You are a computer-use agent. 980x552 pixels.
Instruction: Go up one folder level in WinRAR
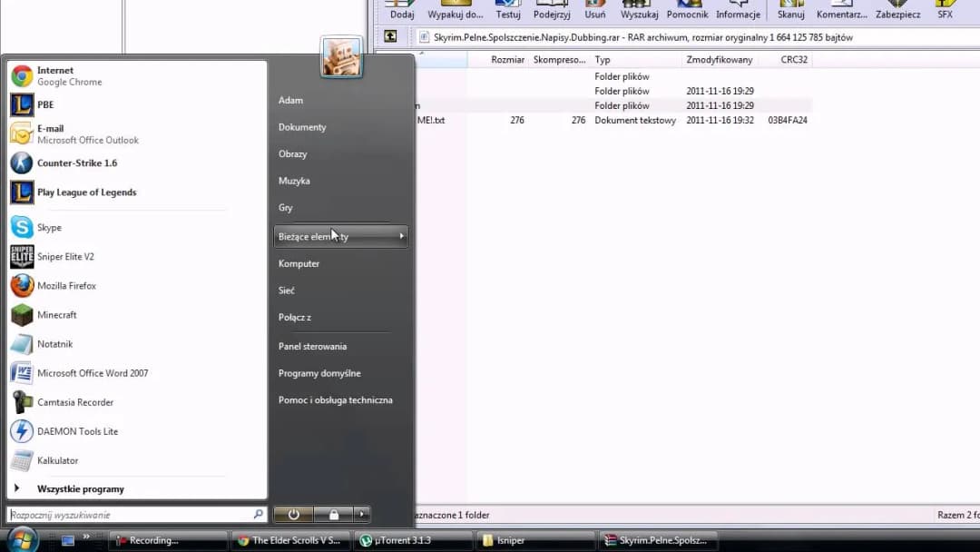pyautogui.click(x=390, y=37)
